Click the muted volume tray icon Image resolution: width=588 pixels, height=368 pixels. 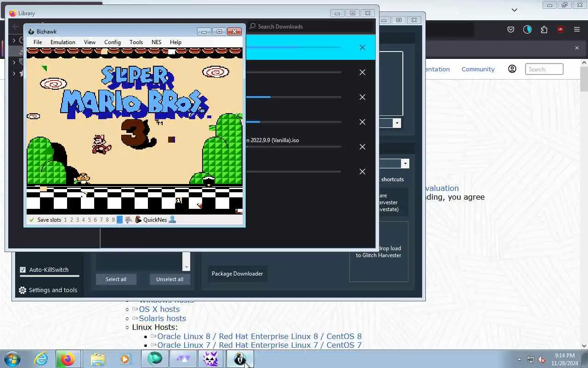542,359
